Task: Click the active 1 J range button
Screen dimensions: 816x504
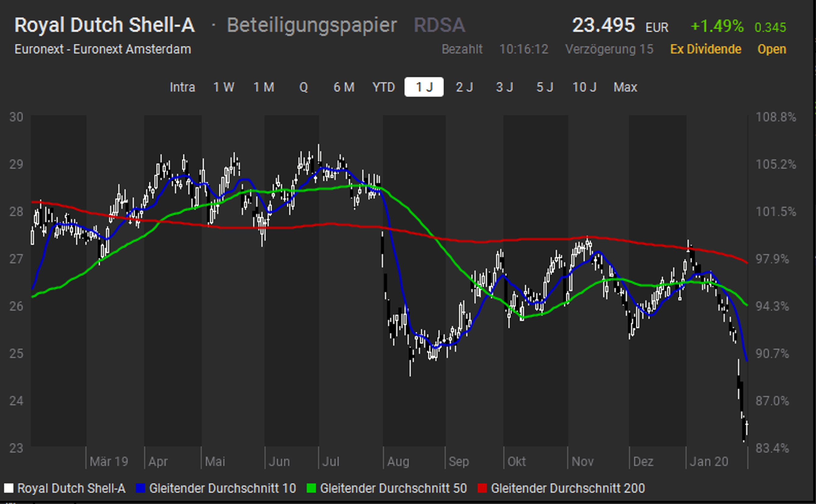Action: click(424, 87)
